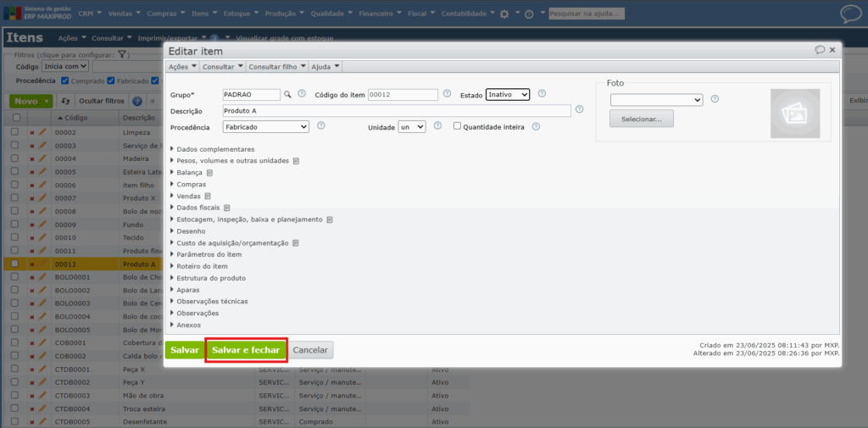Click the Grupo search magnifier icon
This screenshot has width=868, height=428.
point(287,94)
